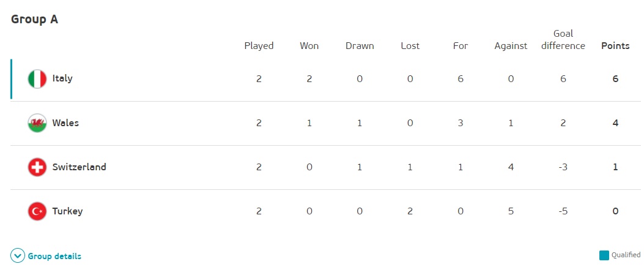Screen dimensions: 644x275
Task: Click the Wales flag icon
Action: coord(37,123)
